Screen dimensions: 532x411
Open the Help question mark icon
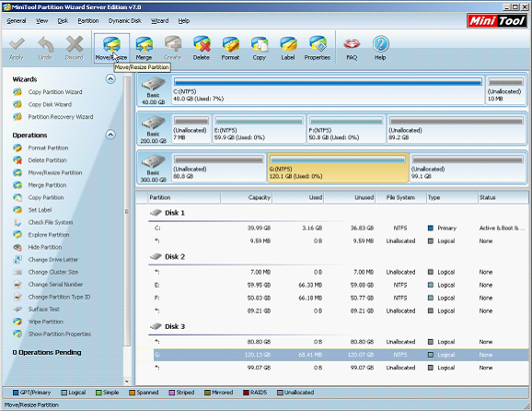pyautogui.click(x=380, y=48)
